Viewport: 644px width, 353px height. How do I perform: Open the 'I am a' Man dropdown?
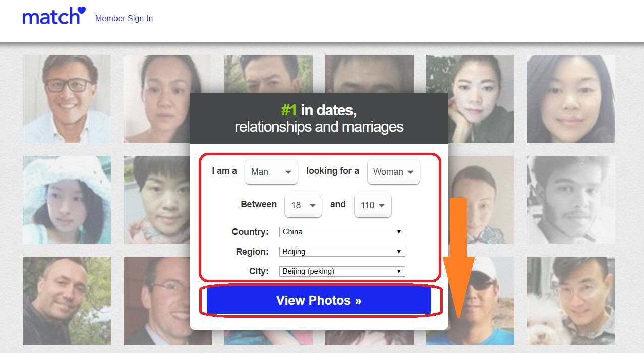[x=271, y=171]
